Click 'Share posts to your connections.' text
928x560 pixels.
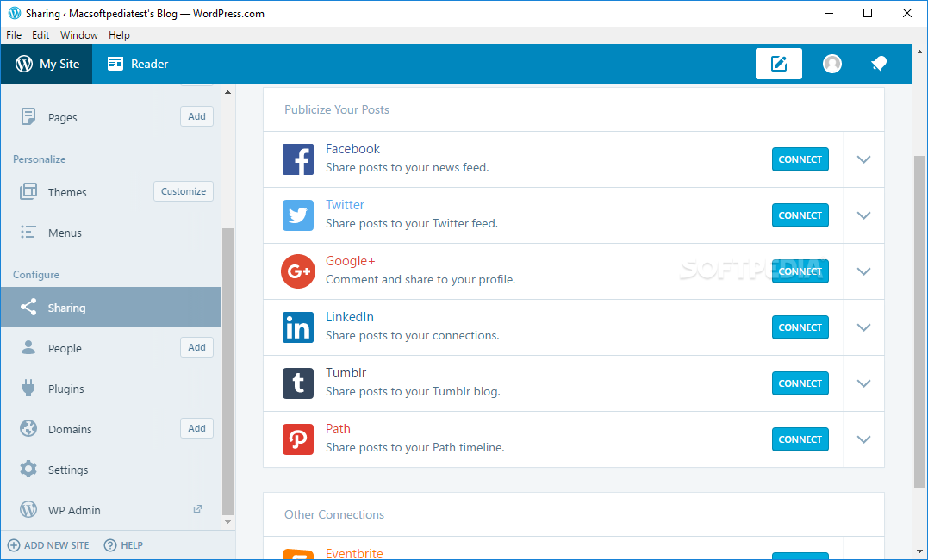coord(413,336)
